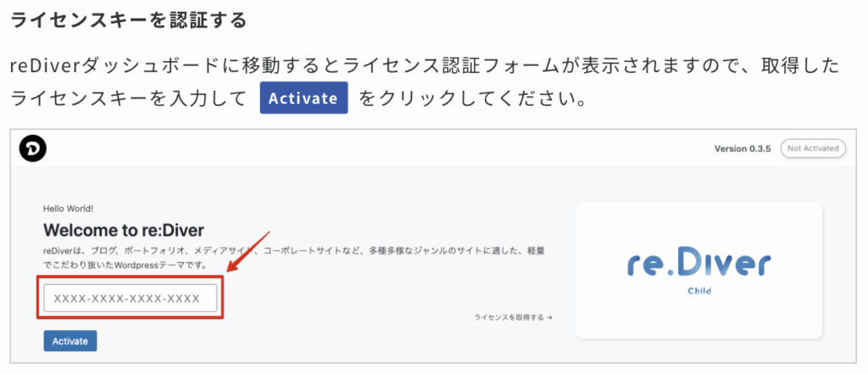
Task: Click the blue Activate button below the field
Action: click(x=70, y=341)
